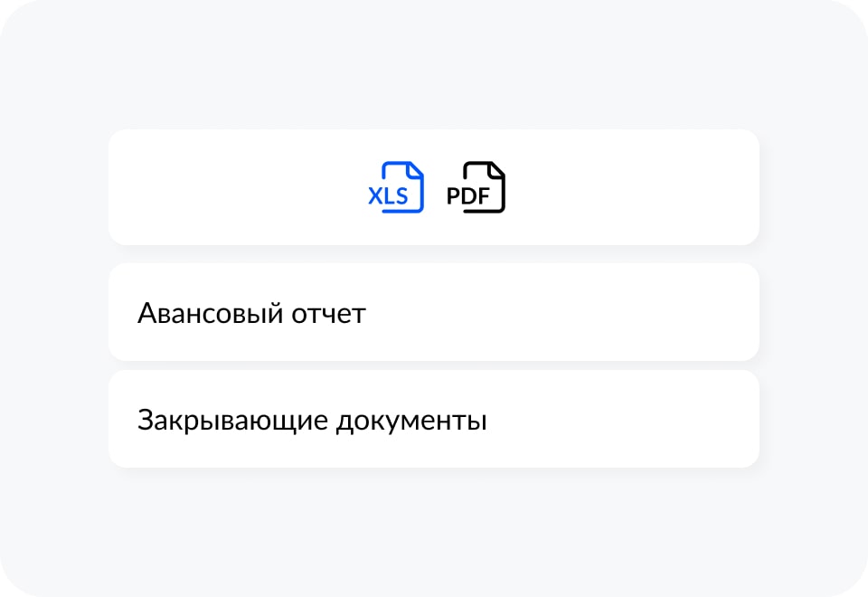Viewport: 868px width, 597px height.
Task: Tap the Закрывающие документы card
Action: 433,420
